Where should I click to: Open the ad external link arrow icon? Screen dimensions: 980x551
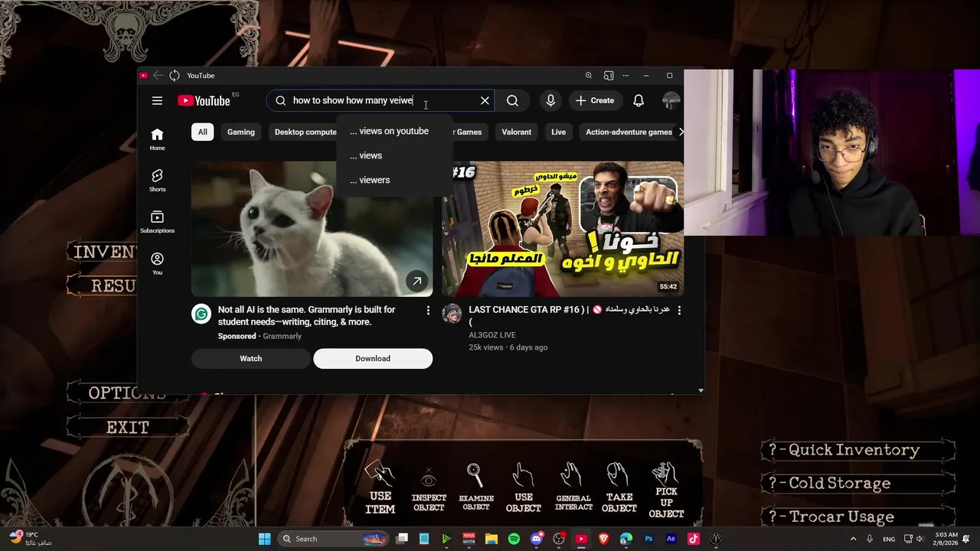coord(416,281)
